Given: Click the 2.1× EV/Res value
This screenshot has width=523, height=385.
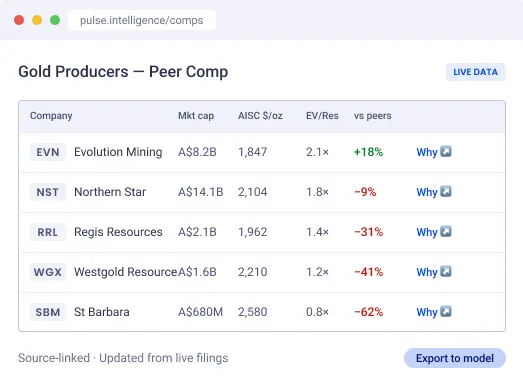Looking at the screenshot, I should pyautogui.click(x=317, y=152).
